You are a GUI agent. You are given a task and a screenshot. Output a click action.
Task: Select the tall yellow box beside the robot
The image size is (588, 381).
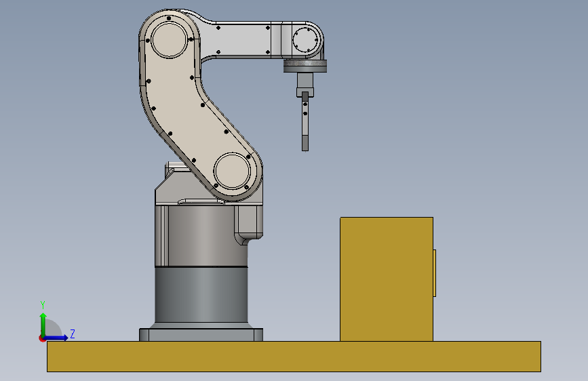(x=387, y=279)
